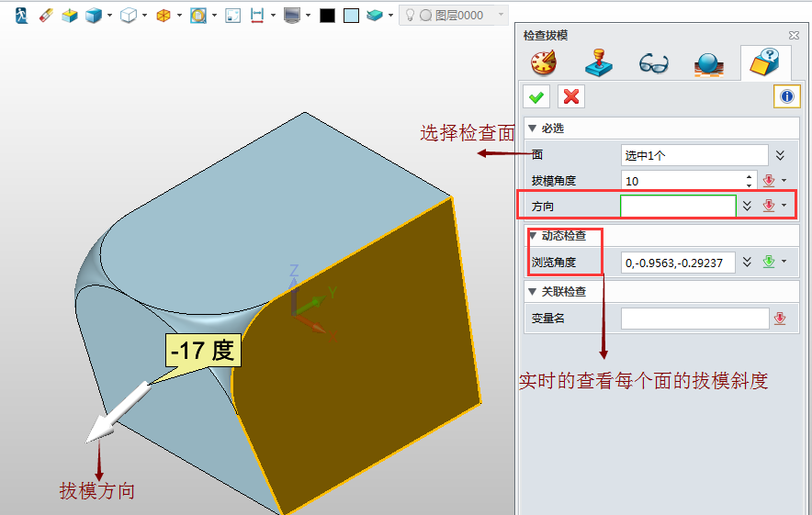Click the orange wireframe cube icon

[163, 16]
